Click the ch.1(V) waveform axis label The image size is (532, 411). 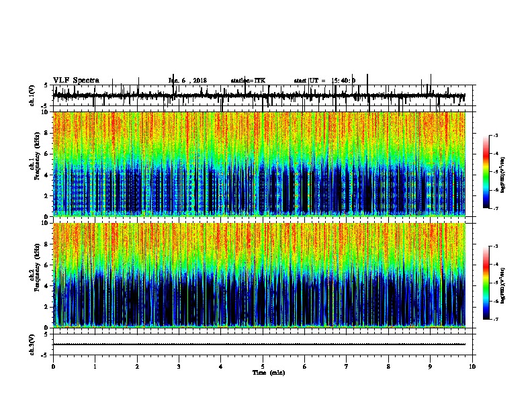pyautogui.click(x=32, y=95)
